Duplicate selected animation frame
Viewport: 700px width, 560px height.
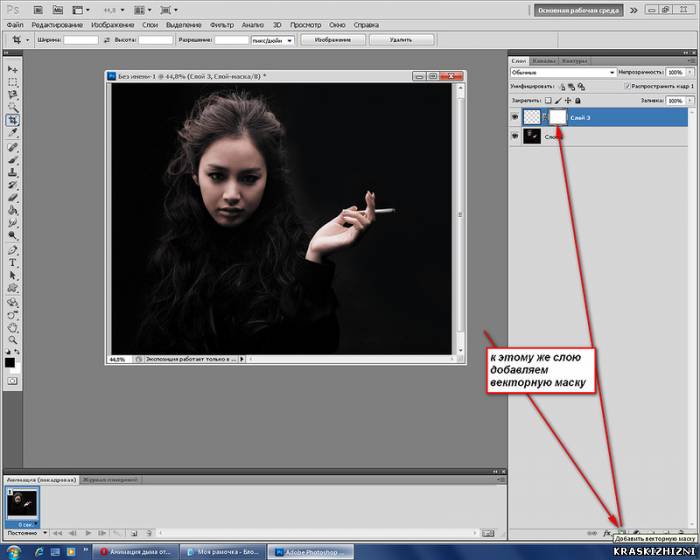point(133,533)
